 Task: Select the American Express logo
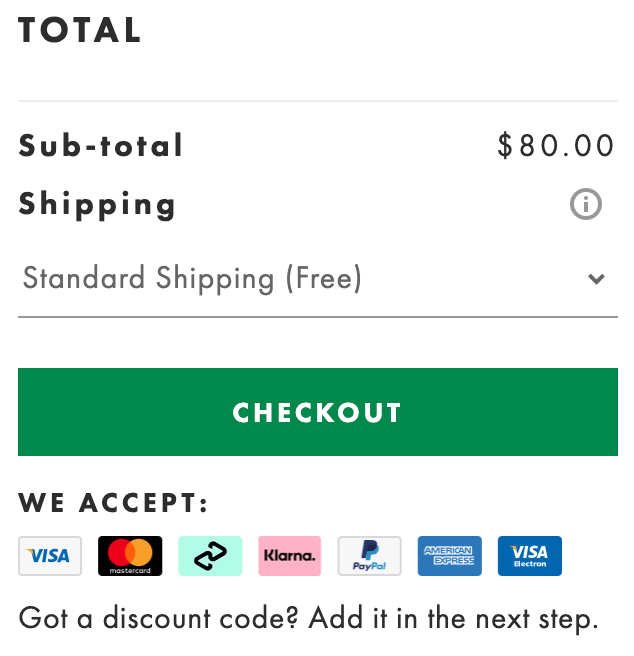[449, 556]
